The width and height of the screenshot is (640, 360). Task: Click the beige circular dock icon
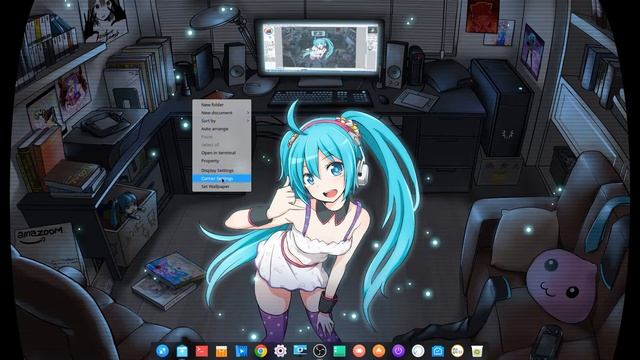[457, 351]
